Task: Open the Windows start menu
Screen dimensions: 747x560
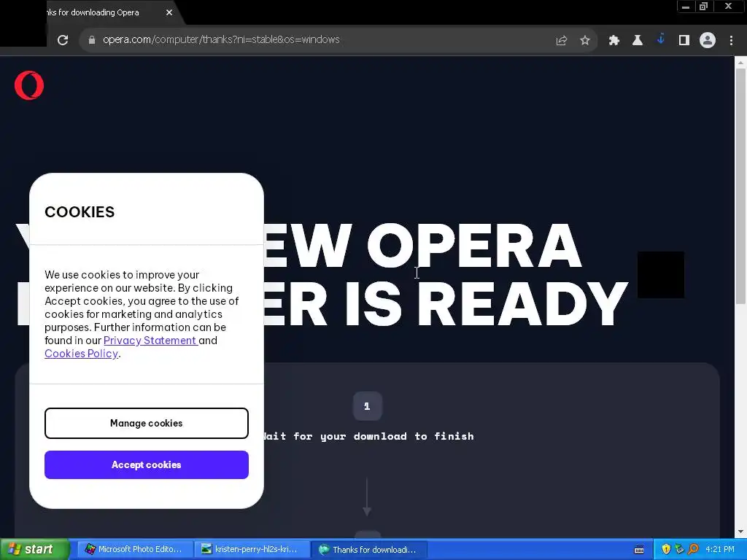Action: pyautogui.click(x=34, y=550)
